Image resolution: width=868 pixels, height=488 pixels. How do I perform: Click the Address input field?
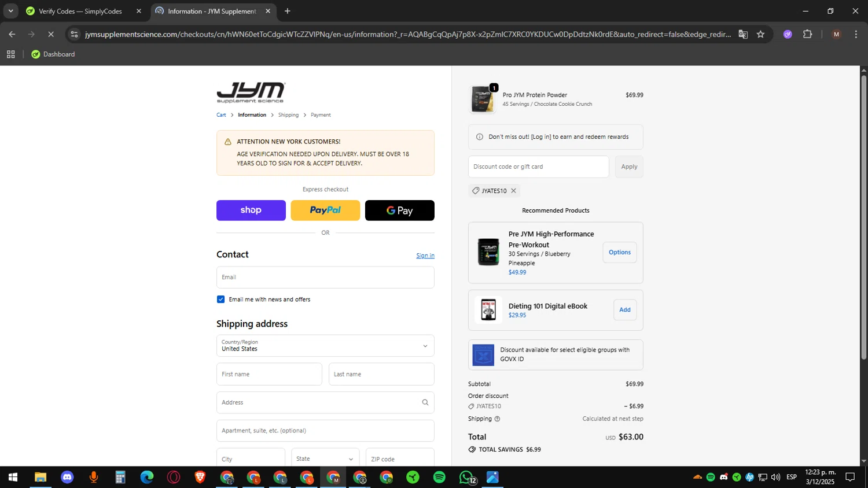click(x=325, y=402)
